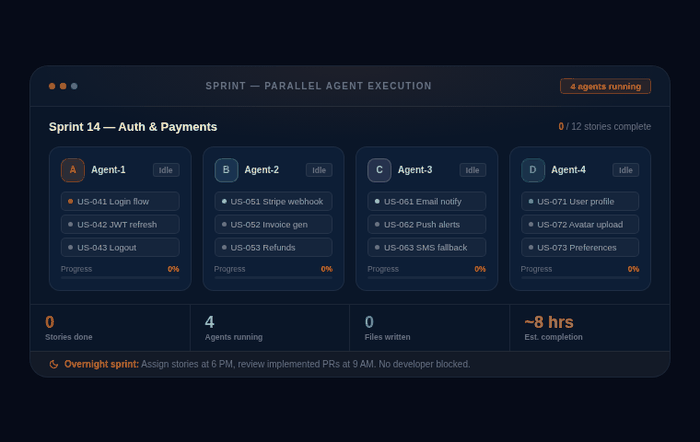Click the Agent-3 progress bar
The width and height of the screenshot is (700, 442).
pos(426,278)
